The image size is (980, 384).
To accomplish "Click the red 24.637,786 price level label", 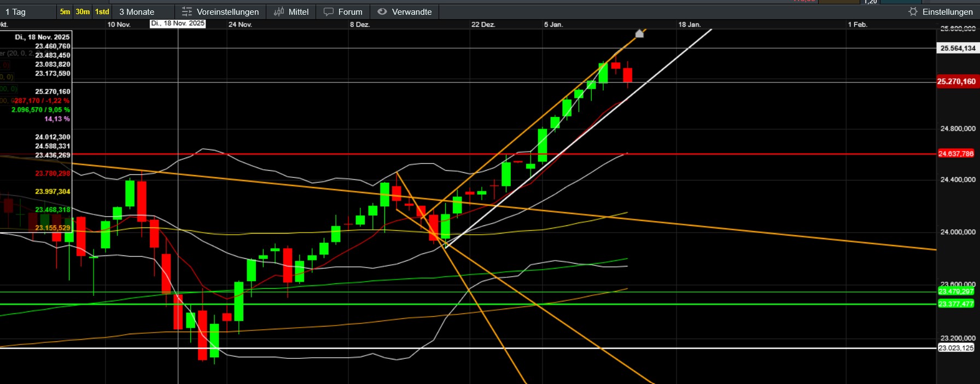I will 956,154.
